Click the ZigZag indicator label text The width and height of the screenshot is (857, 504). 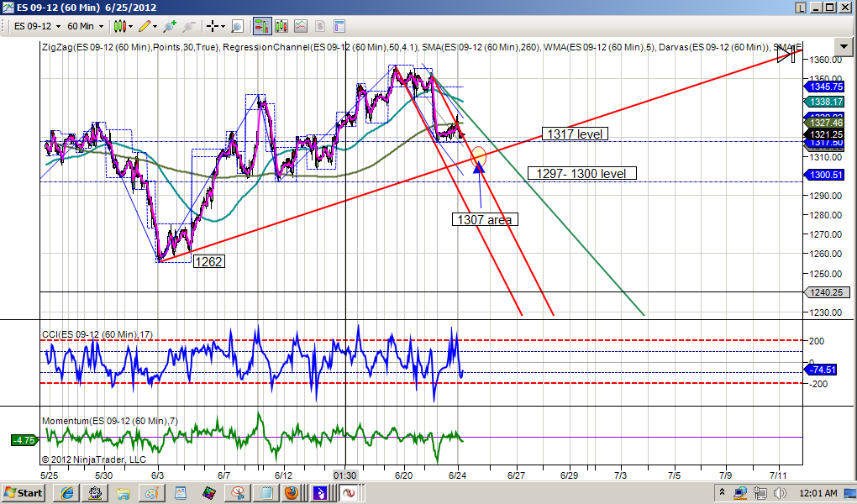[131, 47]
